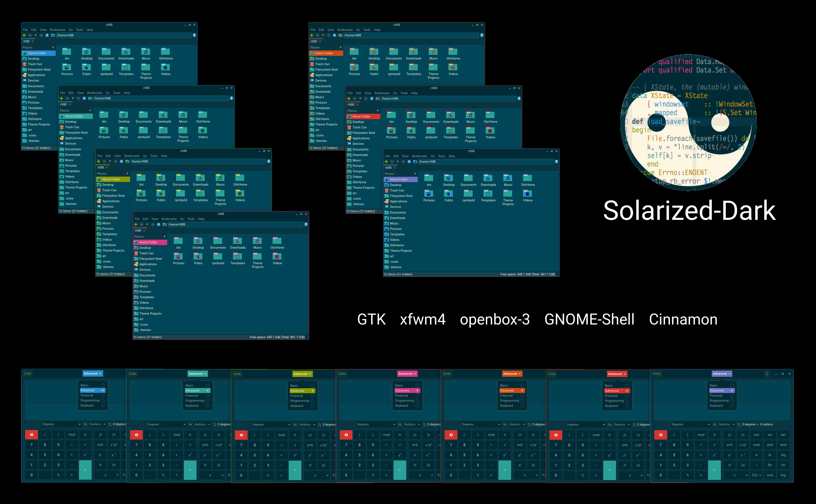
Task: Select the Keyboard mode radio in the violet calculator
Action: tap(732, 406)
